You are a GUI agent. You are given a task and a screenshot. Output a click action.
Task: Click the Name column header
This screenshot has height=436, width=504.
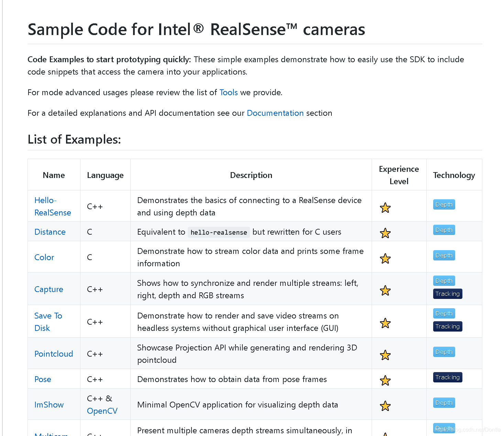(54, 175)
